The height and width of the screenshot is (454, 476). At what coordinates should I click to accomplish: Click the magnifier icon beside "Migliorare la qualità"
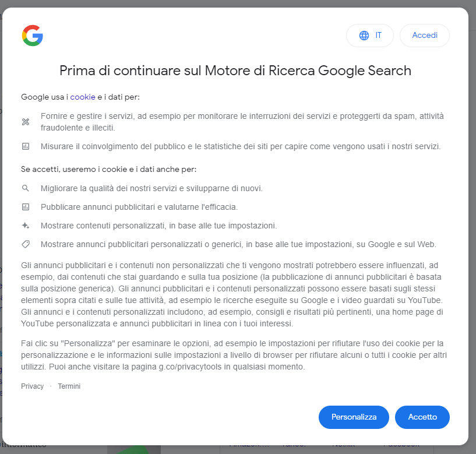coord(26,188)
